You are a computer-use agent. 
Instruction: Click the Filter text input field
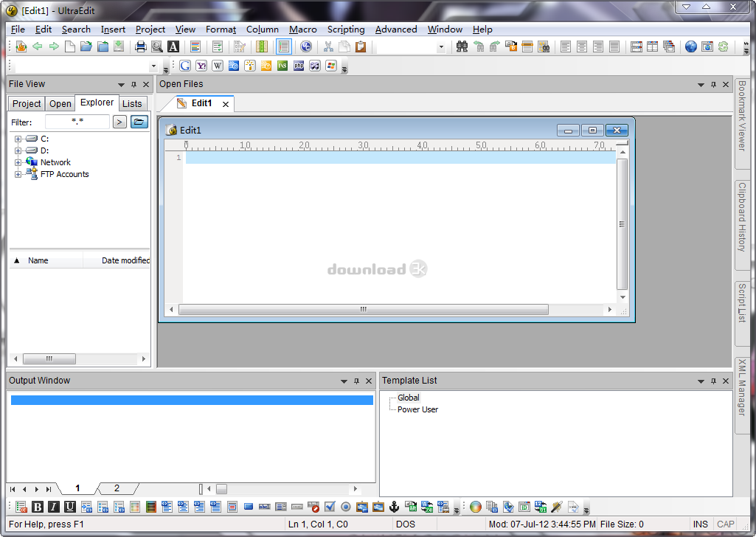point(77,122)
